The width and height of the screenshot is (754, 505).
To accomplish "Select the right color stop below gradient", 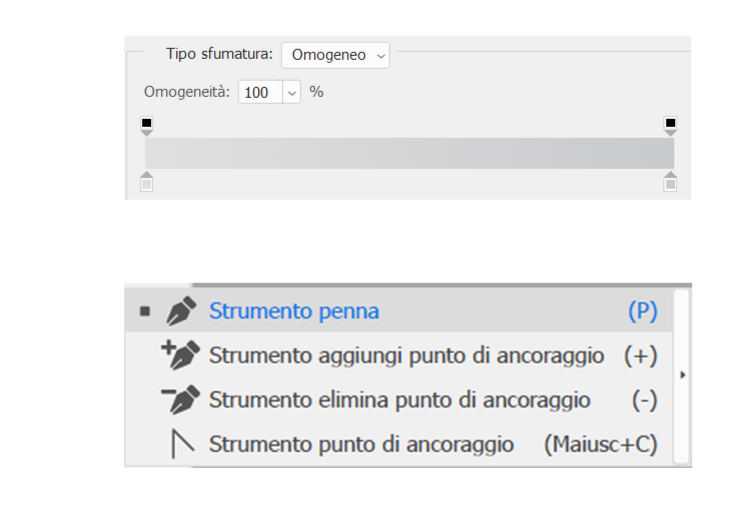I will click(x=670, y=182).
